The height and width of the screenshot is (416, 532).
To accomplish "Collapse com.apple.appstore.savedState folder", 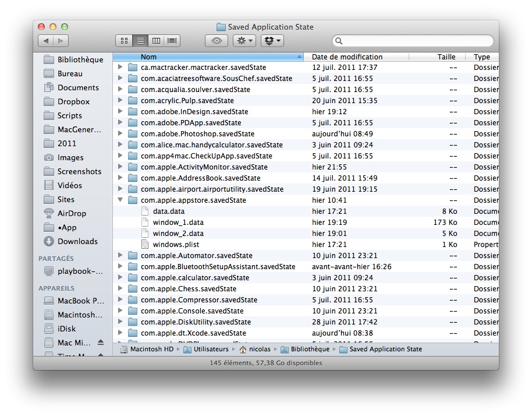I will click(120, 200).
